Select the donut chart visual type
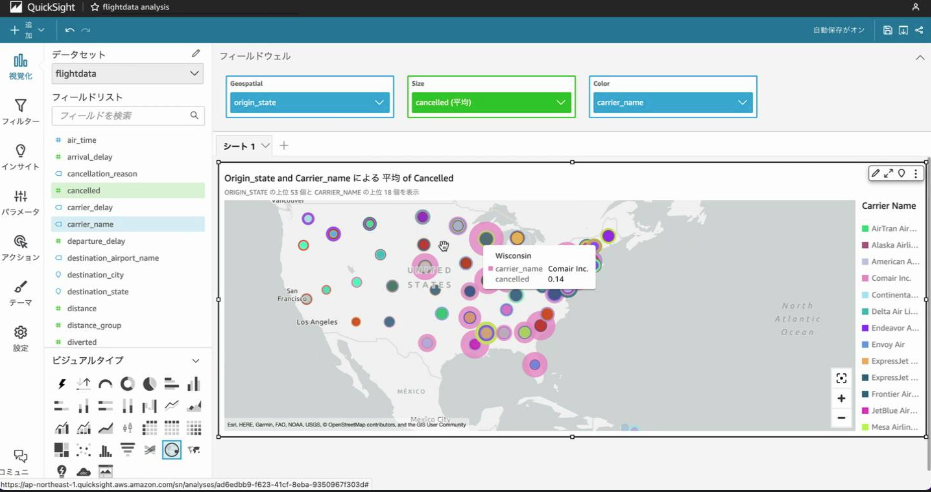Viewport: 931px width, 492px height. coord(128,384)
